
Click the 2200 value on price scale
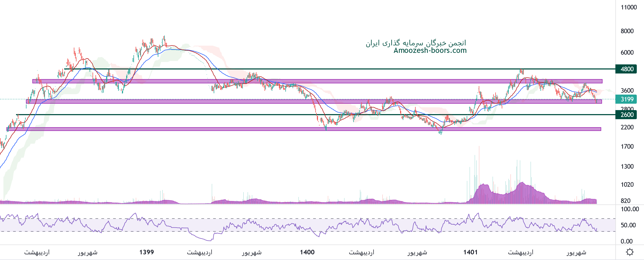click(x=627, y=127)
